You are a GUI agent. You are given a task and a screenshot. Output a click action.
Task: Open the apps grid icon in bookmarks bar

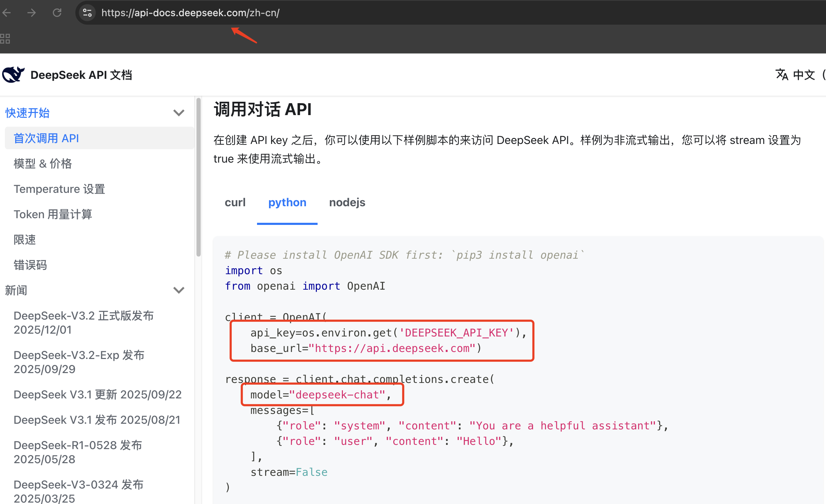pos(5,38)
